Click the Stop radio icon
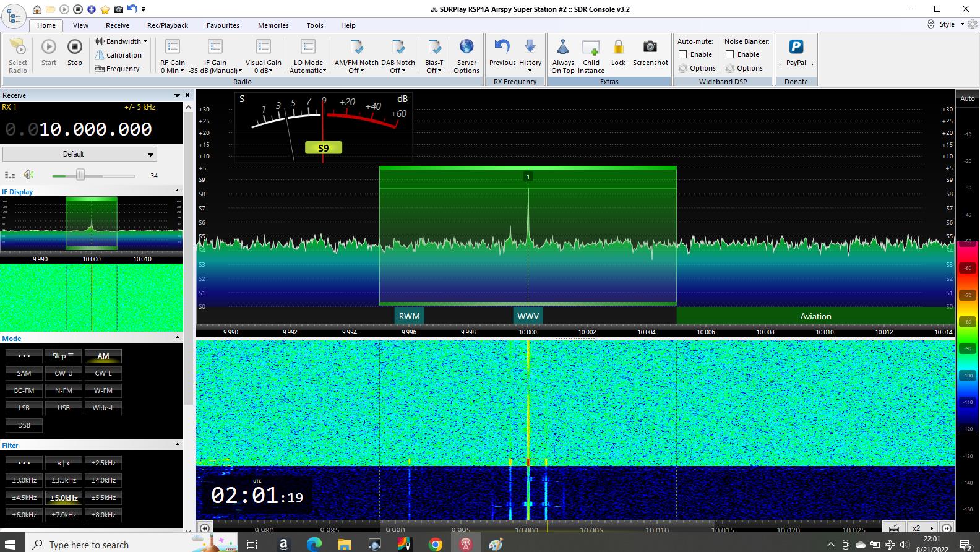Screen dimensions: 980x552 point(74,48)
